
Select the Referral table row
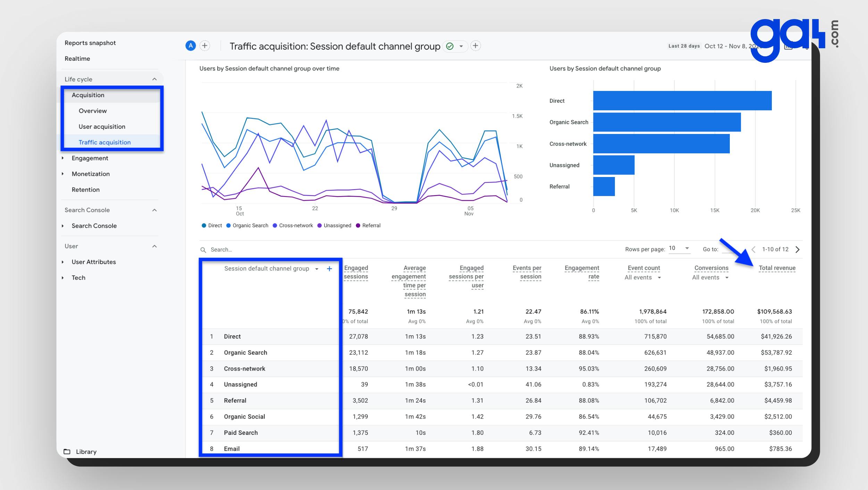[502, 400]
